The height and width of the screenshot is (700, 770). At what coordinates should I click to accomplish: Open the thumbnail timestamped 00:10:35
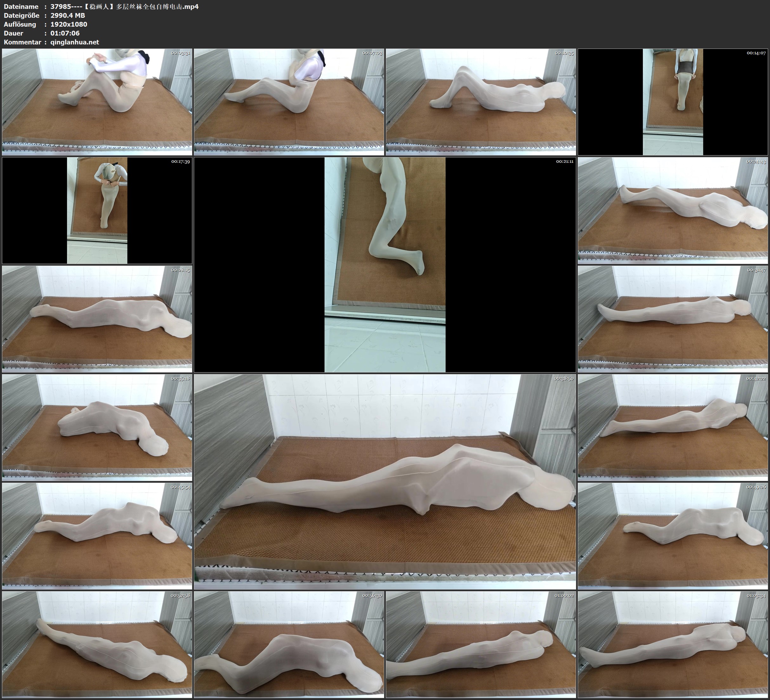point(481,102)
